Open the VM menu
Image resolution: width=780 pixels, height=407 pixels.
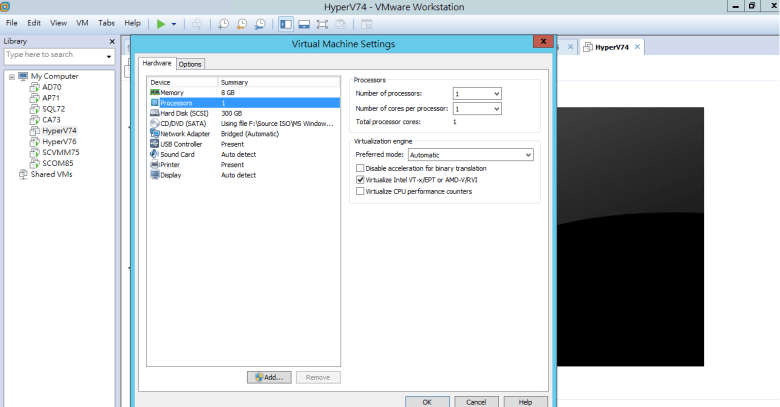coord(83,22)
